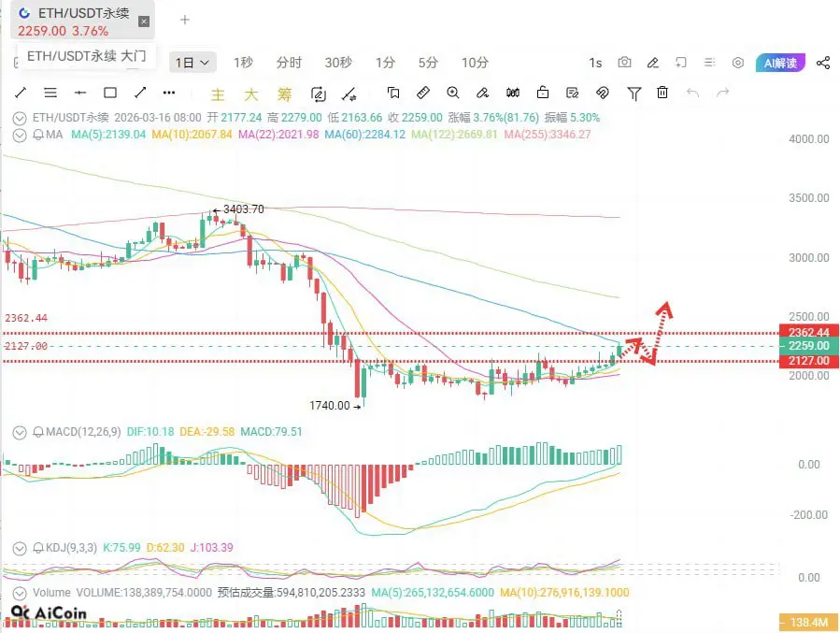840x633 pixels.
Task: Select the rectangle drawing tool
Action: pos(110,93)
